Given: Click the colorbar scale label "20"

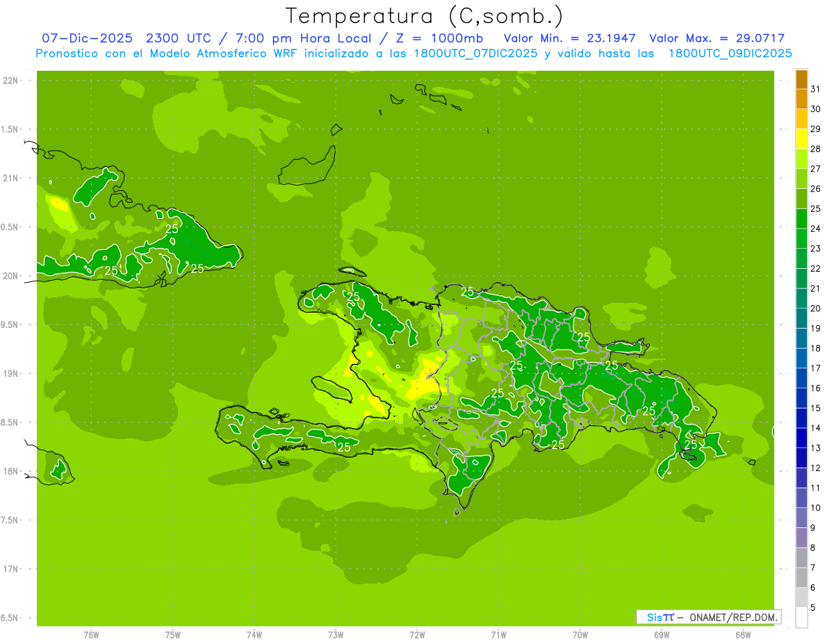Looking at the screenshot, I should (x=815, y=308).
